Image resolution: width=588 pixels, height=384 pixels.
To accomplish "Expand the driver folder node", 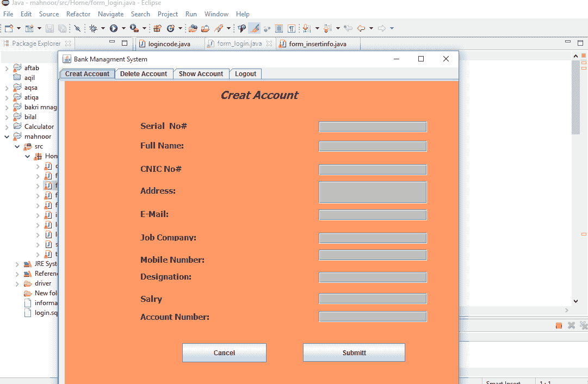I will [x=17, y=283].
